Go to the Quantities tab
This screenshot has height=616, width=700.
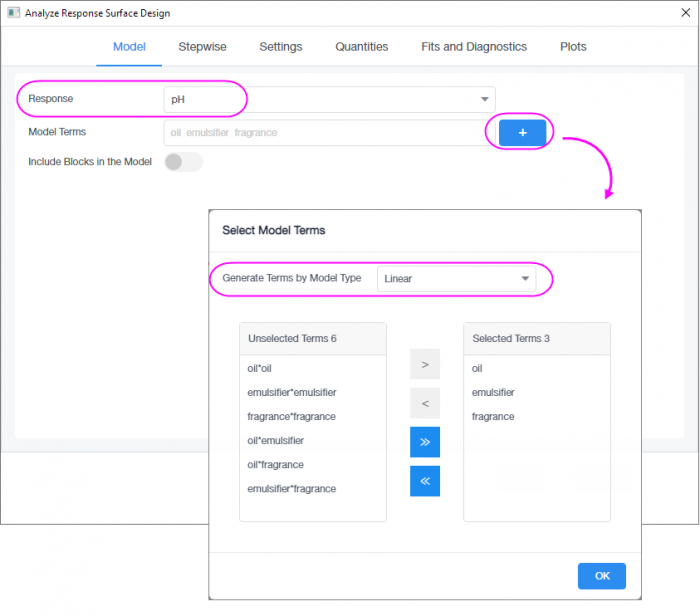tap(361, 47)
